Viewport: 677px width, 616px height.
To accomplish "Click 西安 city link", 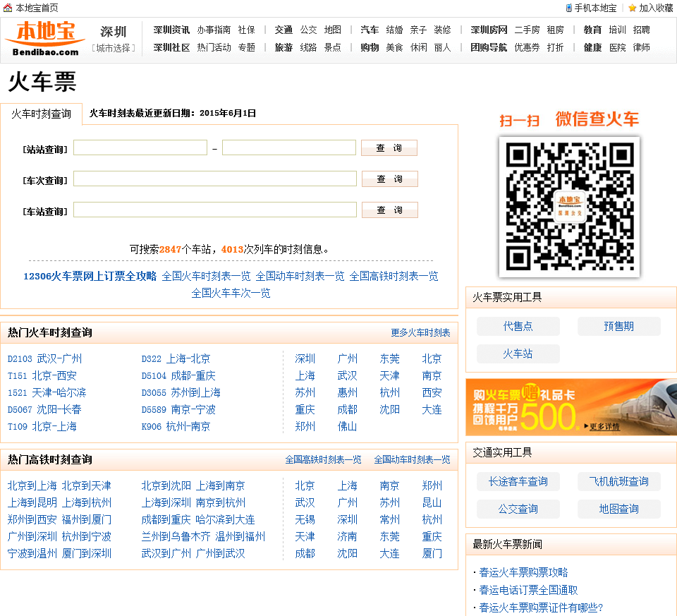I will 432,392.
